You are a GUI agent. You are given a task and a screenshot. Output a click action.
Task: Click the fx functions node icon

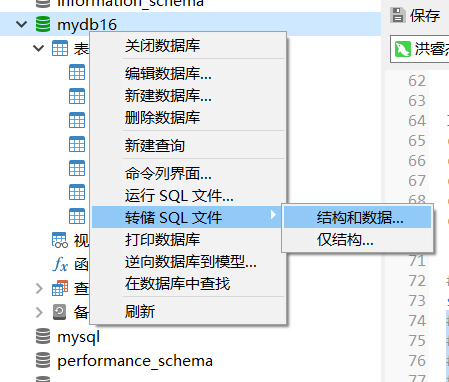(x=60, y=264)
